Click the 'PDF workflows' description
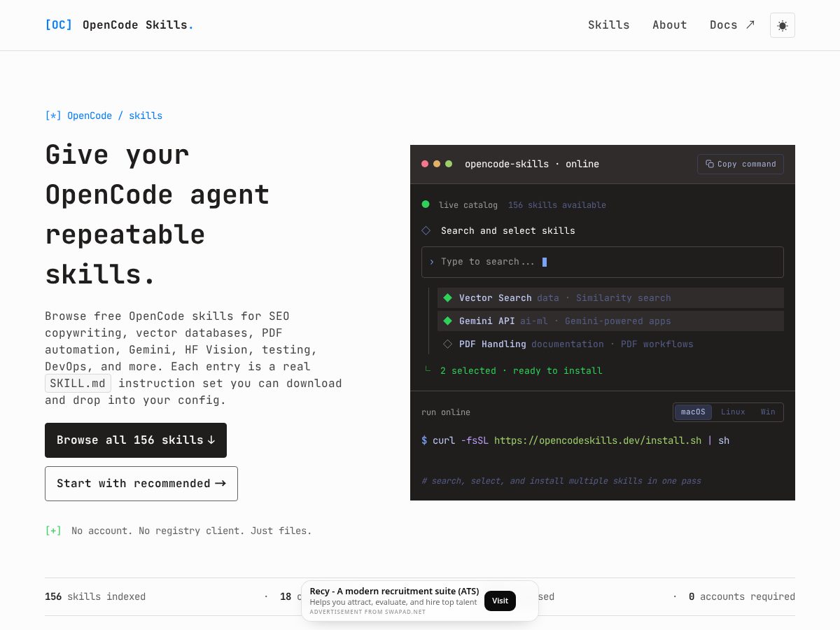This screenshot has height=630, width=840. pyautogui.click(x=657, y=344)
